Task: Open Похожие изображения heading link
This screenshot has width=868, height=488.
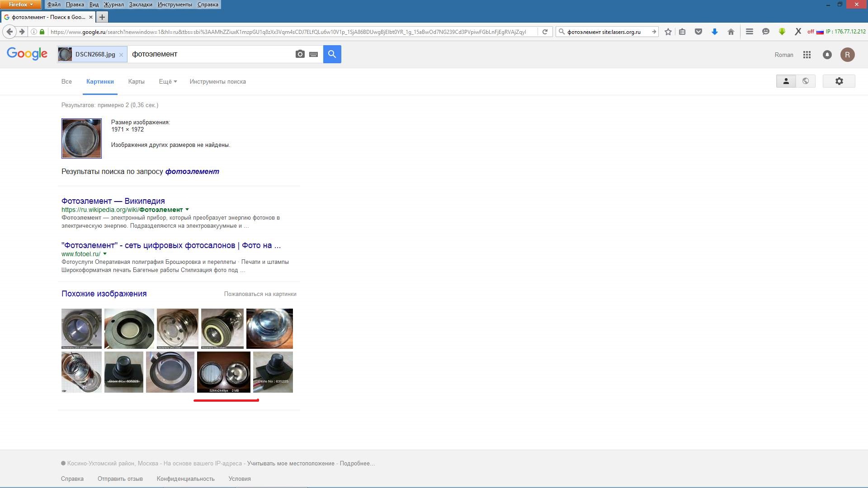Action: pos(104,294)
